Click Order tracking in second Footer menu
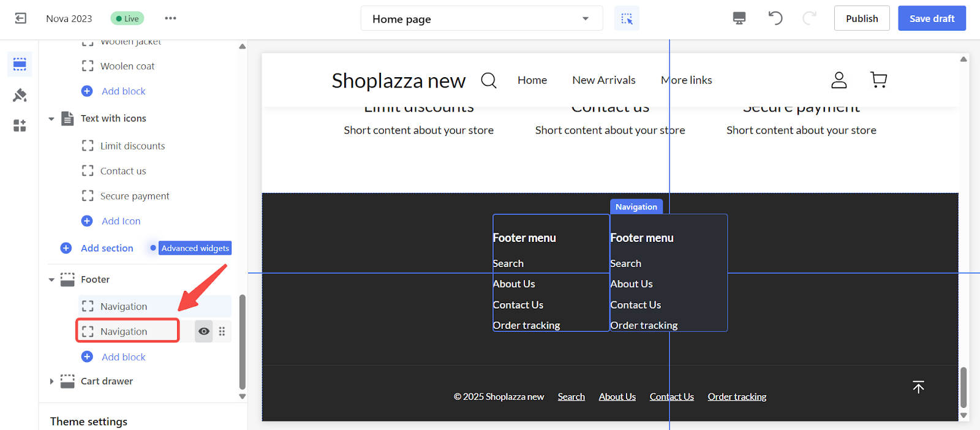This screenshot has height=430, width=980. point(644,325)
